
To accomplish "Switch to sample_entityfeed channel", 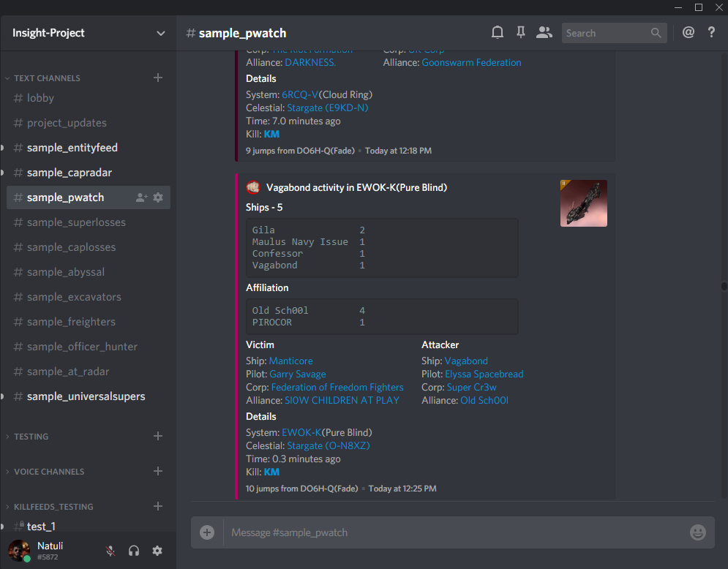I will coord(89,148).
